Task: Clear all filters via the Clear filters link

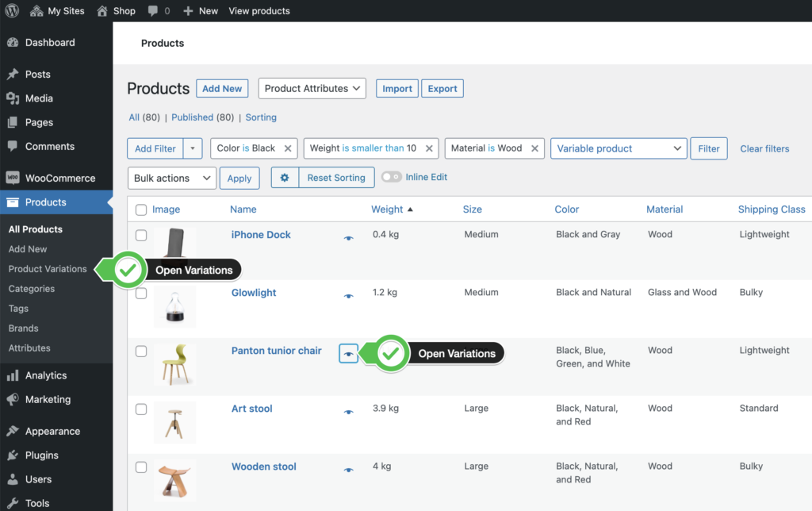Action: coord(764,148)
